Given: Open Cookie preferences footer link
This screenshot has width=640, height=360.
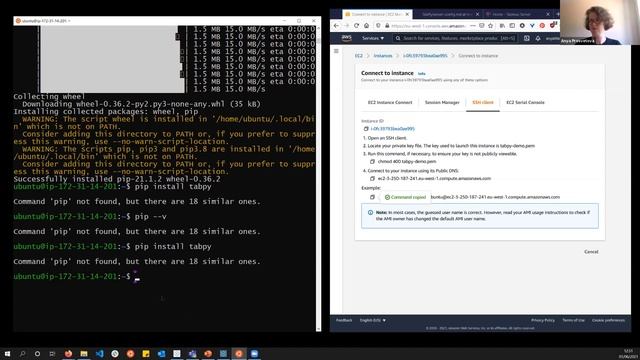Looking at the screenshot, I should (608, 320).
